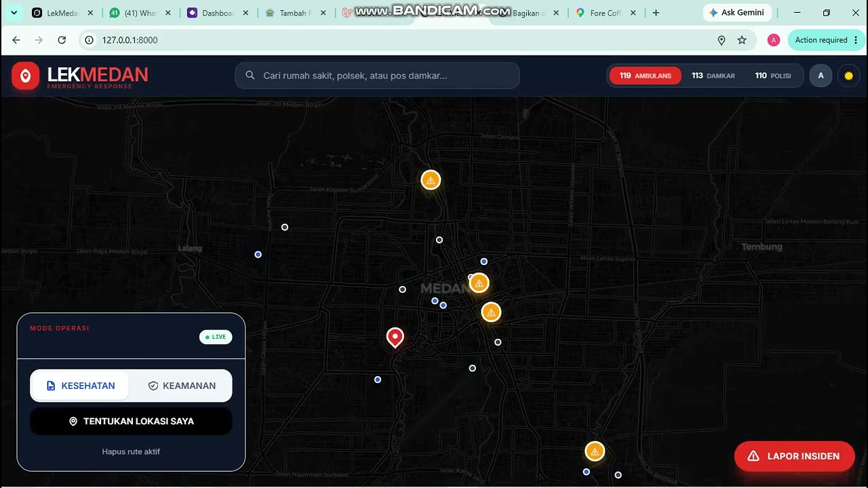The width and height of the screenshot is (868, 488).
Task: Click the MODE OPERASI heading
Action: [60, 328]
